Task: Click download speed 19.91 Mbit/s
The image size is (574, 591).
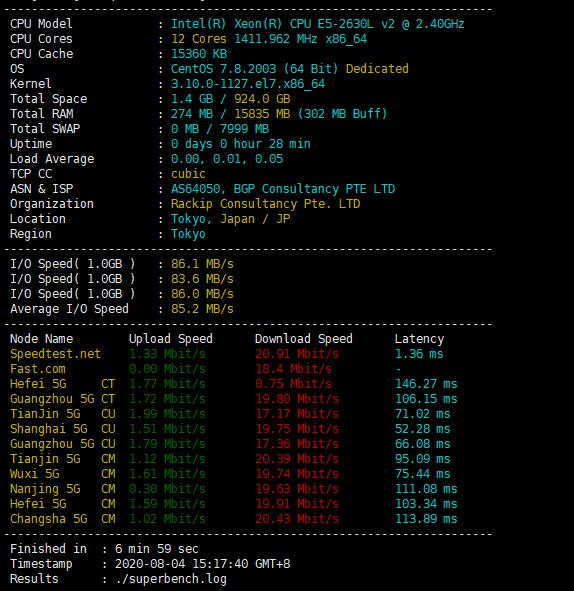Action: click(x=297, y=504)
